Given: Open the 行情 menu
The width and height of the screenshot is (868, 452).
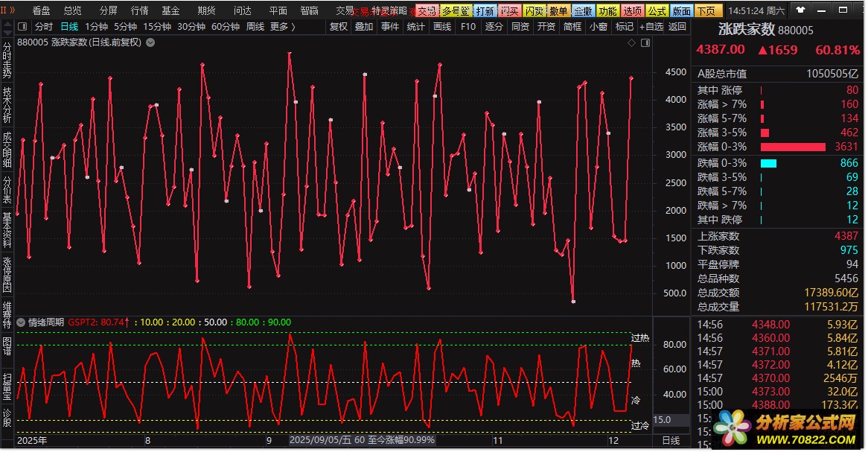Looking at the screenshot, I should 139,10.
